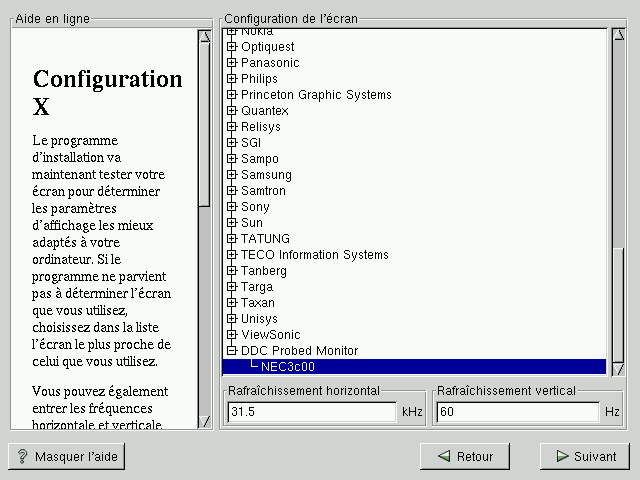Click the help panel scroll-down arrow
Screen dimensions: 640x480
pos(204,422)
